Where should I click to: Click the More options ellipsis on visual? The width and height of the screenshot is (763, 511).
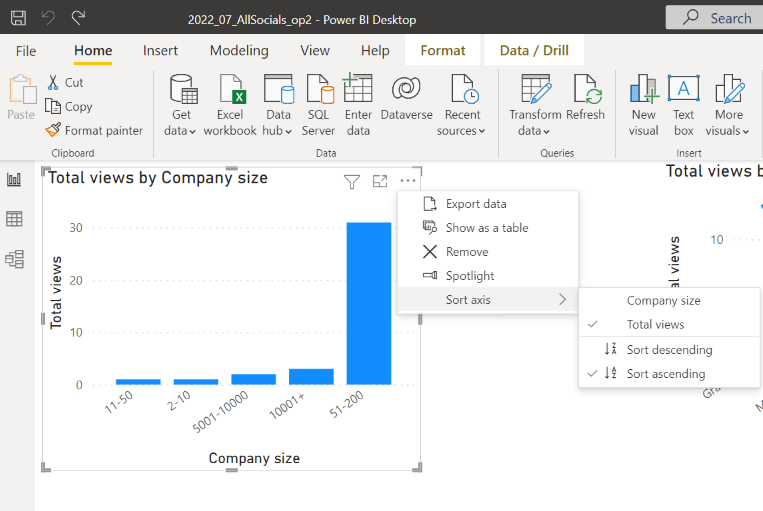point(408,181)
